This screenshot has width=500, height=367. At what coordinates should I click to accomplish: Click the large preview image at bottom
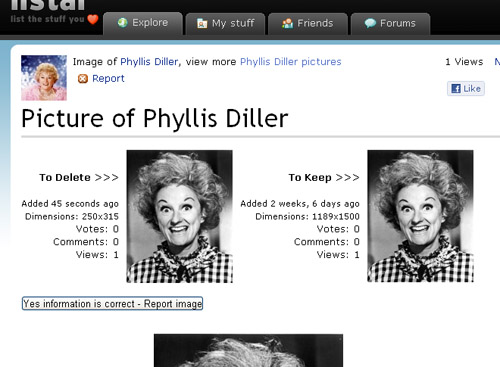coord(248,350)
